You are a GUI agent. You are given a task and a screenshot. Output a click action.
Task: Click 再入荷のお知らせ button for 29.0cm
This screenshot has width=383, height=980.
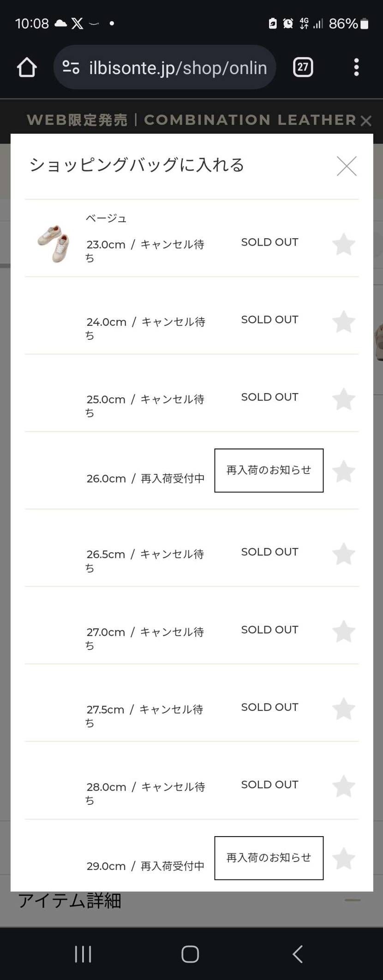pos(269,858)
